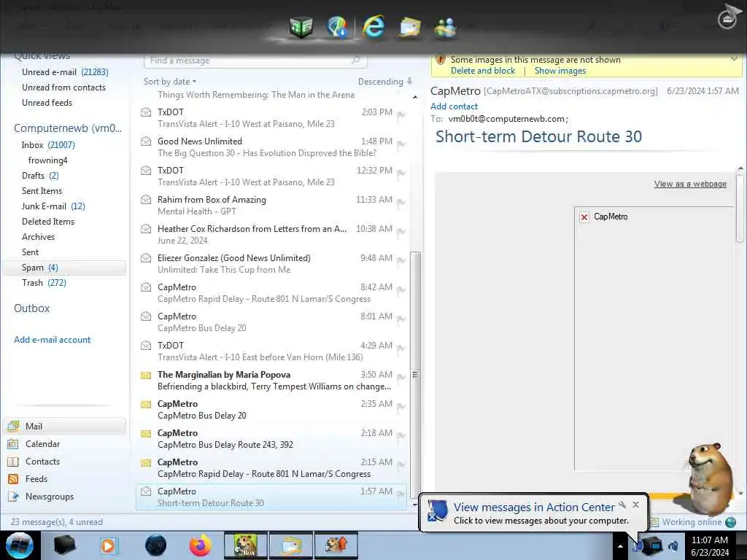Toggle flag on CapMetro 8:42 AM message
This screenshot has width=747, height=560.
pyautogui.click(x=401, y=290)
